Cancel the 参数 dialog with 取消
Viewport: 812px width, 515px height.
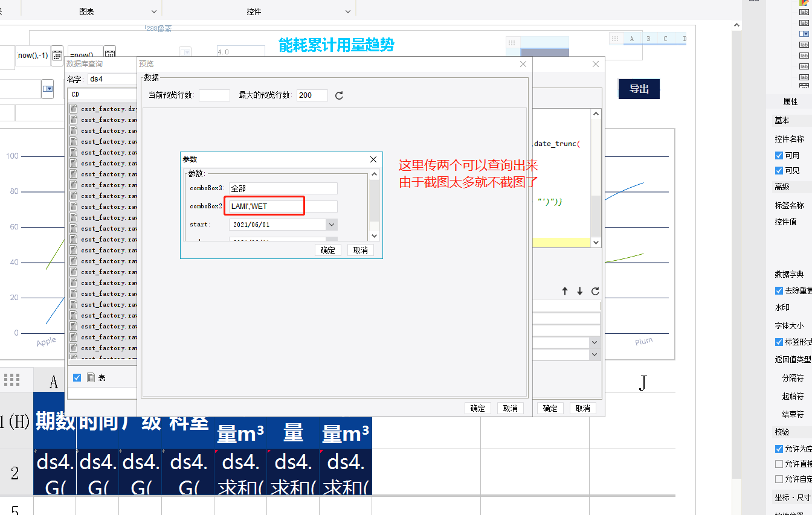(x=361, y=250)
